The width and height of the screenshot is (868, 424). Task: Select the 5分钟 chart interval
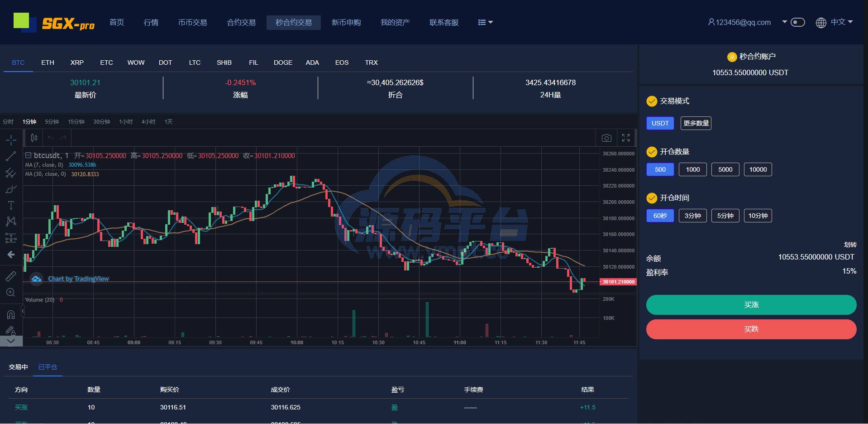tap(52, 122)
